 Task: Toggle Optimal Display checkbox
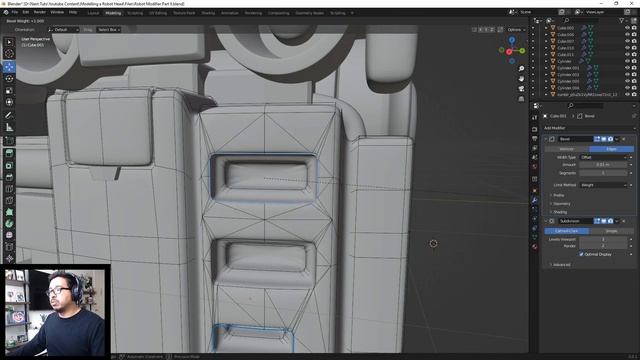(x=581, y=254)
